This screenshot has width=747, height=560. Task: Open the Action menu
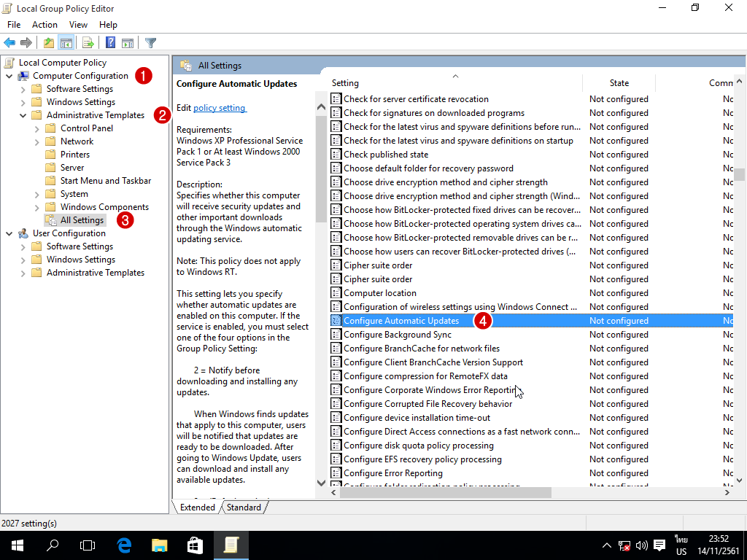[44, 24]
